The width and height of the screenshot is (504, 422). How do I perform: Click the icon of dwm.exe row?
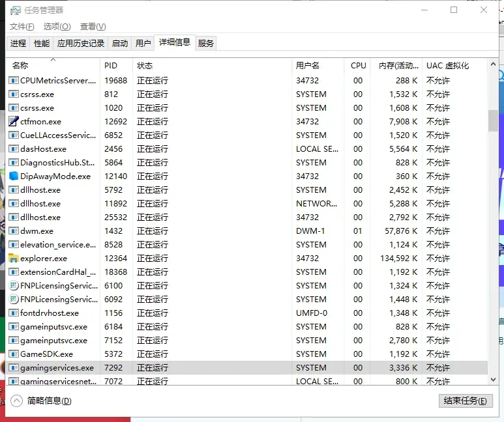pos(14,231)
